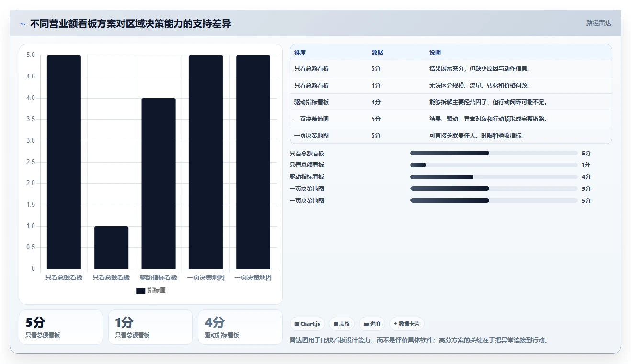
Task: Open the 1分 data card
Action: (x=150, y=327)
